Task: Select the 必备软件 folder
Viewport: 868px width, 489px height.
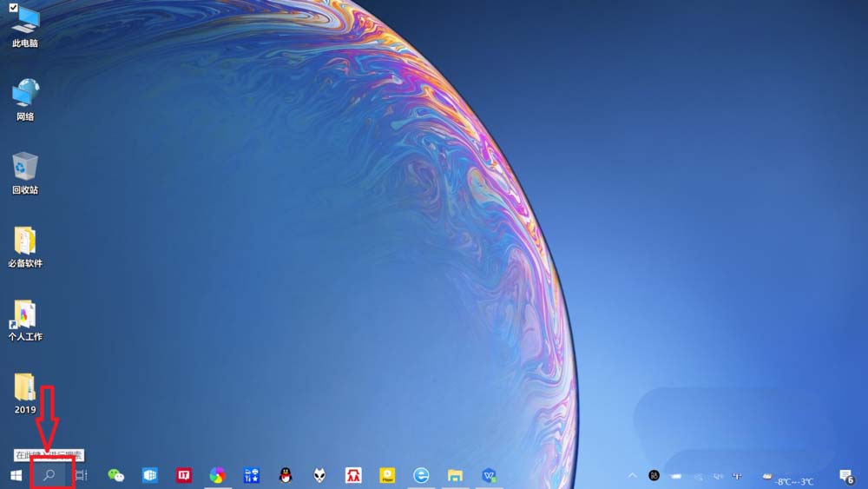Action: click(x=25, y=247)
